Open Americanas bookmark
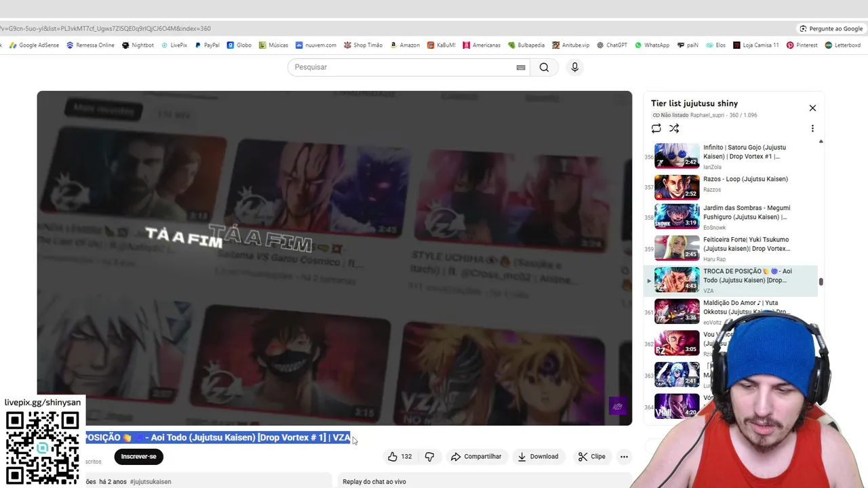The height and width of the screenshot is (488, 868). (481, 45)
